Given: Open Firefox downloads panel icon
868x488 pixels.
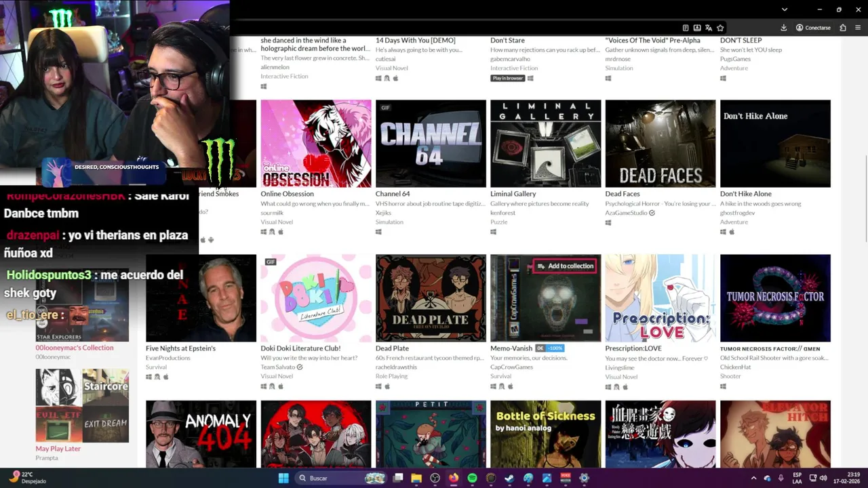Looking at the screenshot, I should [784, 28].
